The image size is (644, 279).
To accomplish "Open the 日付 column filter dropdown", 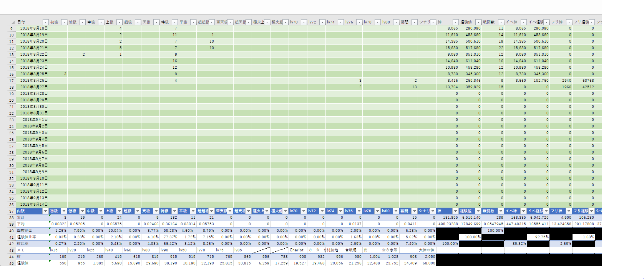I will (x=46, y=22).
